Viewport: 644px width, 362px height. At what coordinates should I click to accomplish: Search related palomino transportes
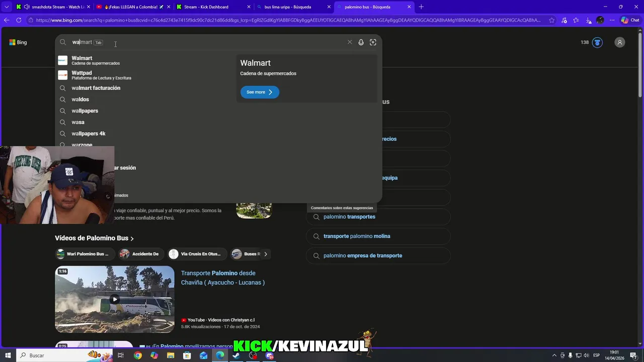pyautogui.click(x=378, y=217)
